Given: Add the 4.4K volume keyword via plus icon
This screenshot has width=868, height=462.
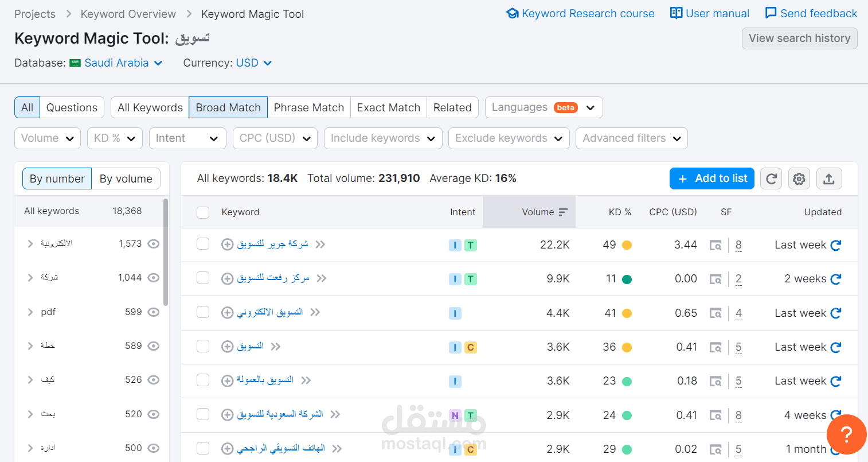Looking at the screenshot, I should point(228,313).
